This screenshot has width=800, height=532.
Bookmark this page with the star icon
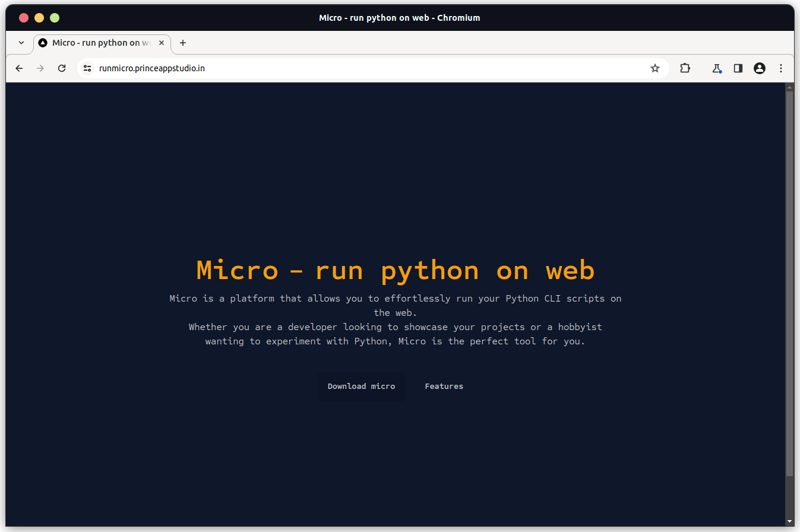click(655, 68)
